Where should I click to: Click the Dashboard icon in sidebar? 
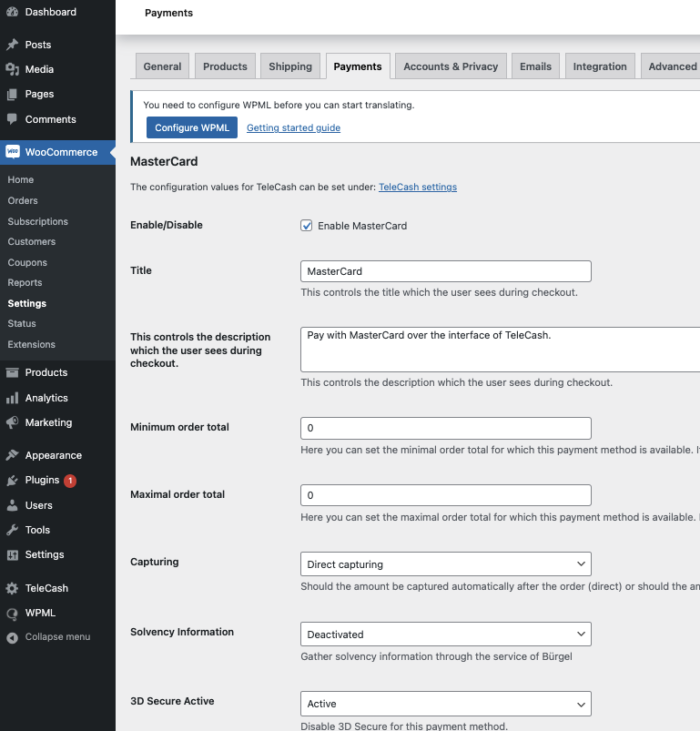click(12, 13)
